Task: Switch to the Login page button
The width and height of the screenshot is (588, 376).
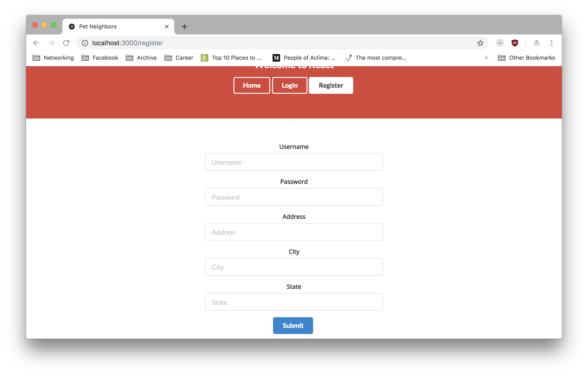Action: point(289,85)
